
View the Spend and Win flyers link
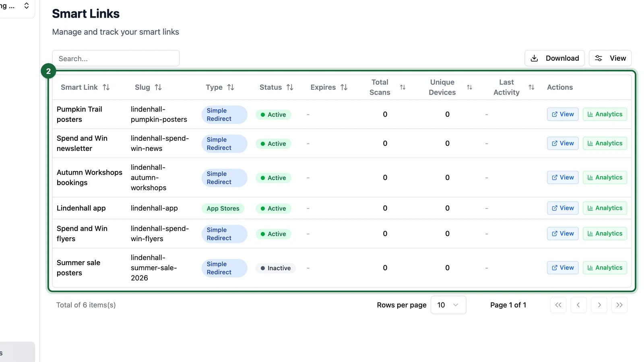coord(563,233)
